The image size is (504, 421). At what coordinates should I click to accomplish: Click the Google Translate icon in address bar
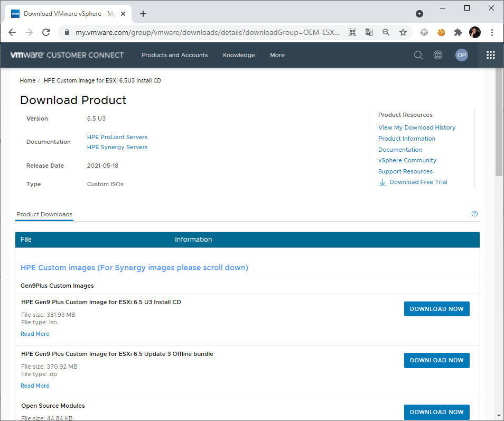[x=369, y=32]
